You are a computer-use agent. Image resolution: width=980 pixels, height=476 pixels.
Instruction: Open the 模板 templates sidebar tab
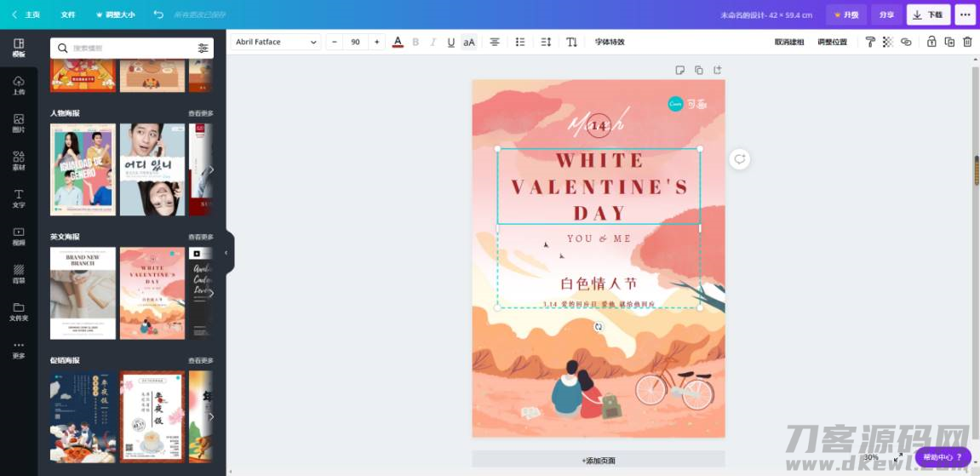point(19,48)
